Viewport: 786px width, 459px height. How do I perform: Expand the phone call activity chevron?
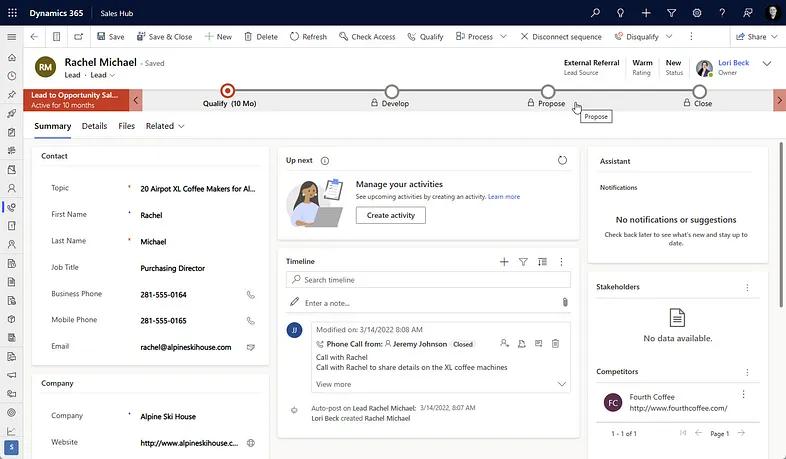click(561, 384)
